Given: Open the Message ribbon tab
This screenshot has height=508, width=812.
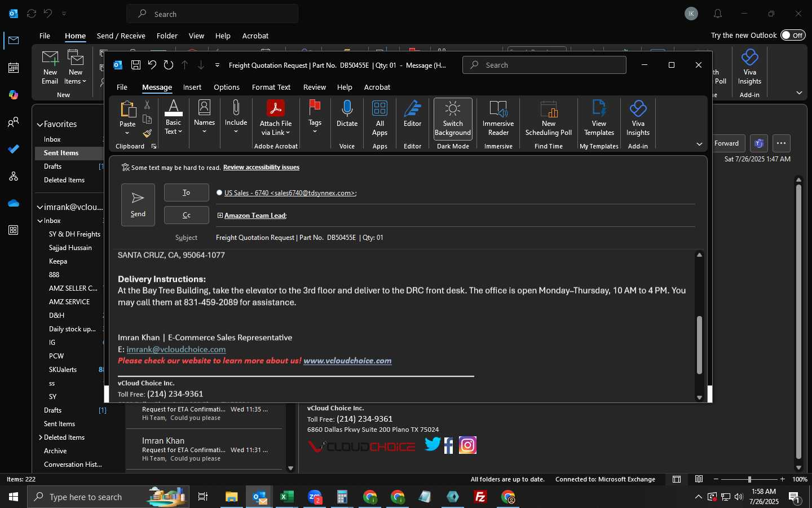Looking at the screenshot, I should (157, 87).
